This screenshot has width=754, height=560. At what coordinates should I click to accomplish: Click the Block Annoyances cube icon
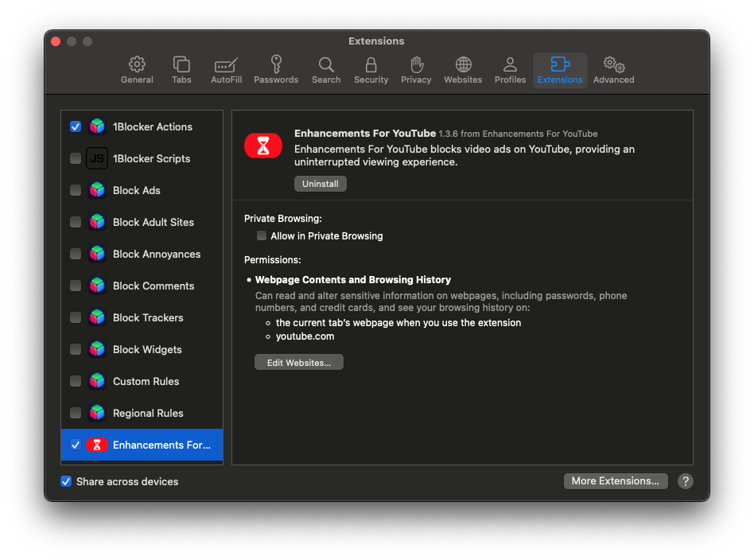pyautogui.click(x=97, y=254)
